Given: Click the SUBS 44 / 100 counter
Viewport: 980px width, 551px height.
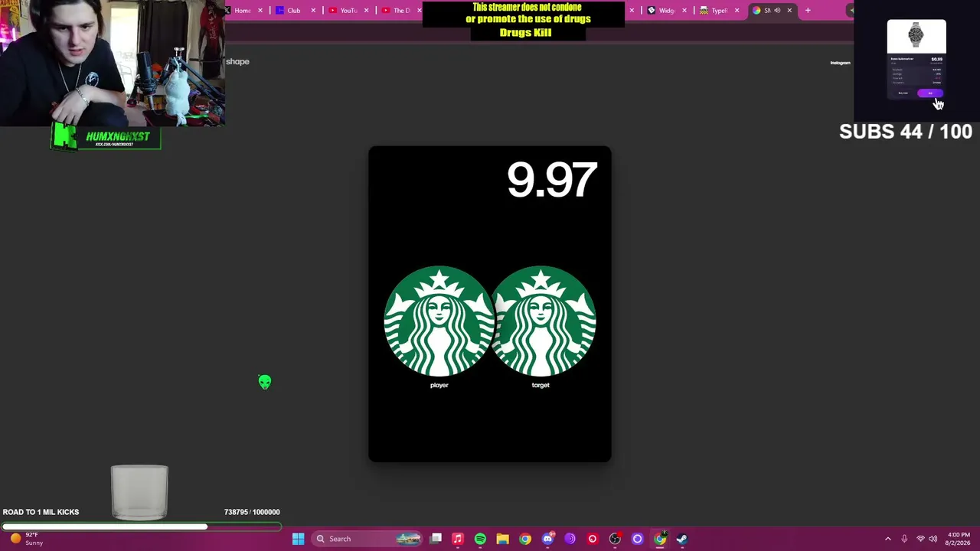Looking at the screenshot, I should pyautogui.click(x=906, y=132).
